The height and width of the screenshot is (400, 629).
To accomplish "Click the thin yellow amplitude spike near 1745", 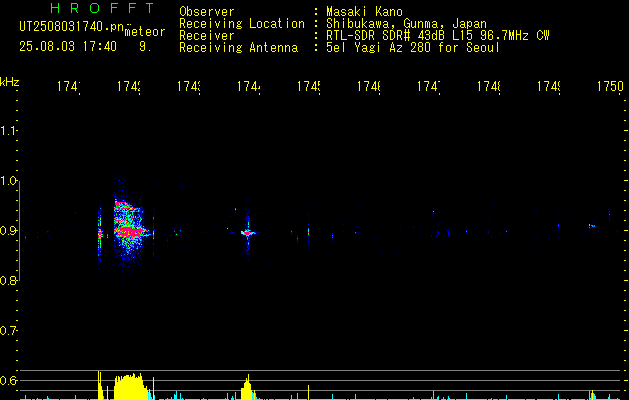I will click(308, 392).
